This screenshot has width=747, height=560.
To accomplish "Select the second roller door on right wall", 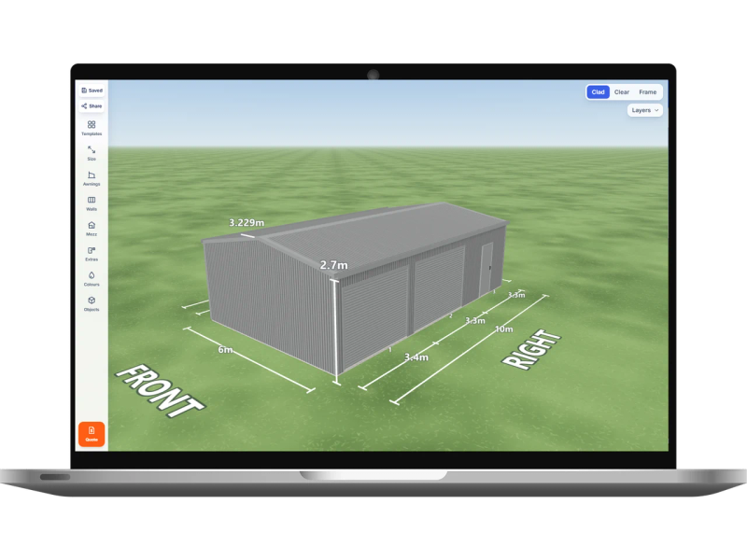I will [x=439, y=287].
